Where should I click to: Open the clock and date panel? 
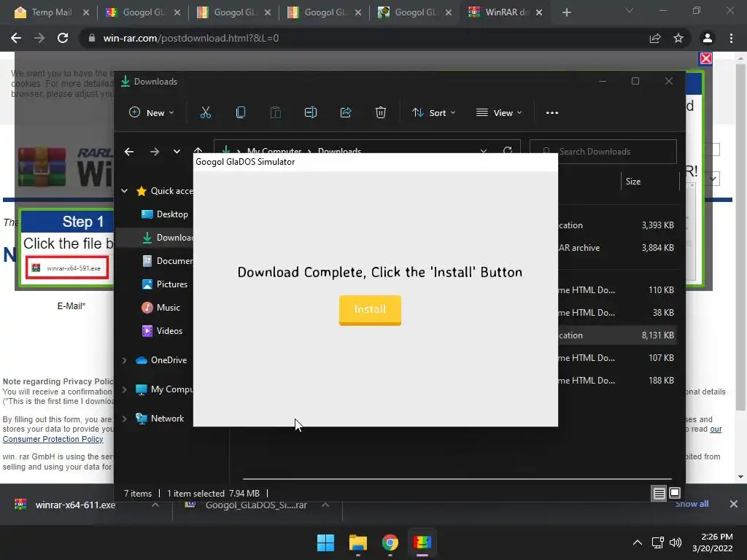click(713, 542)
